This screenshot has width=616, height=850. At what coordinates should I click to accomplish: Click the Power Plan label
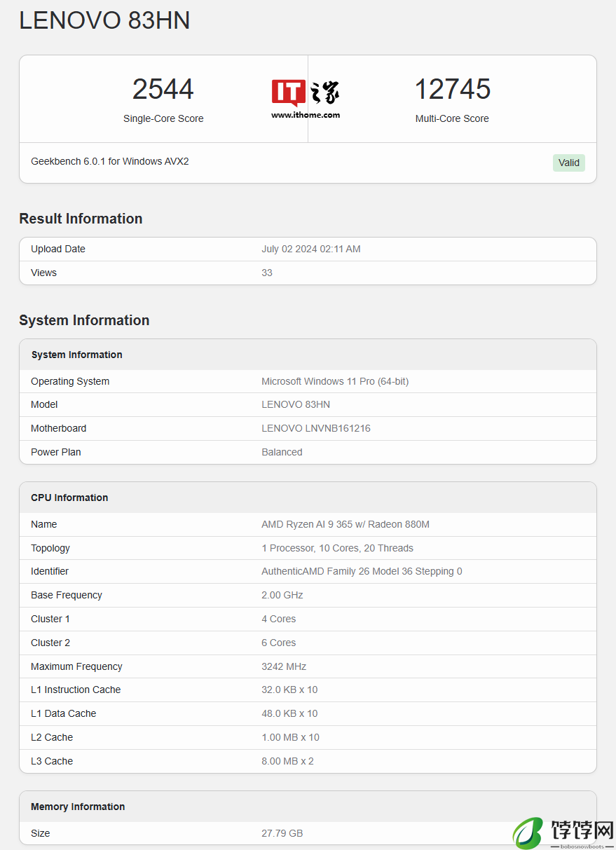coord(56,452)
